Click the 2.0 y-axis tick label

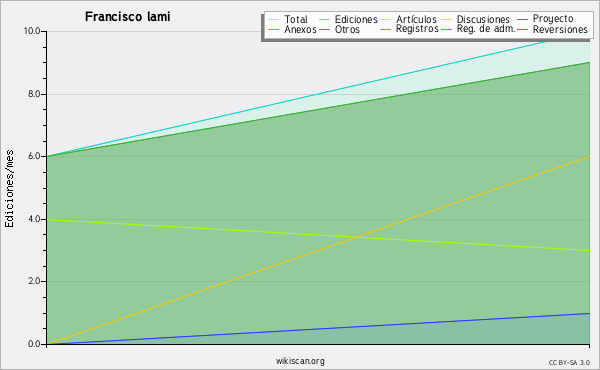point(34,281)
